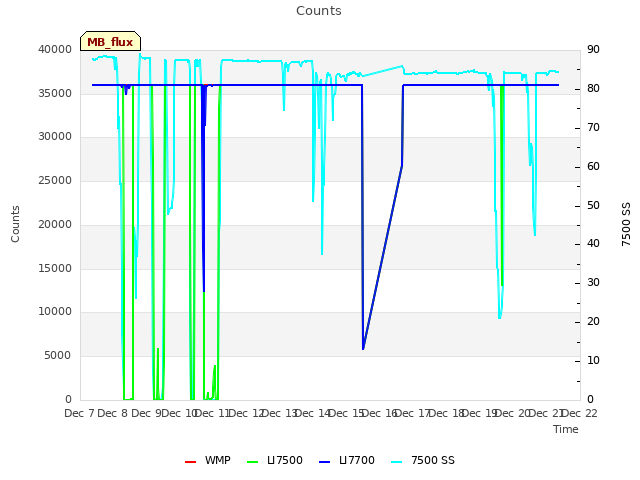Toggle the 7500 SS legend entry
This screenshot has height=480, width=640.
(x=423, y=460)
